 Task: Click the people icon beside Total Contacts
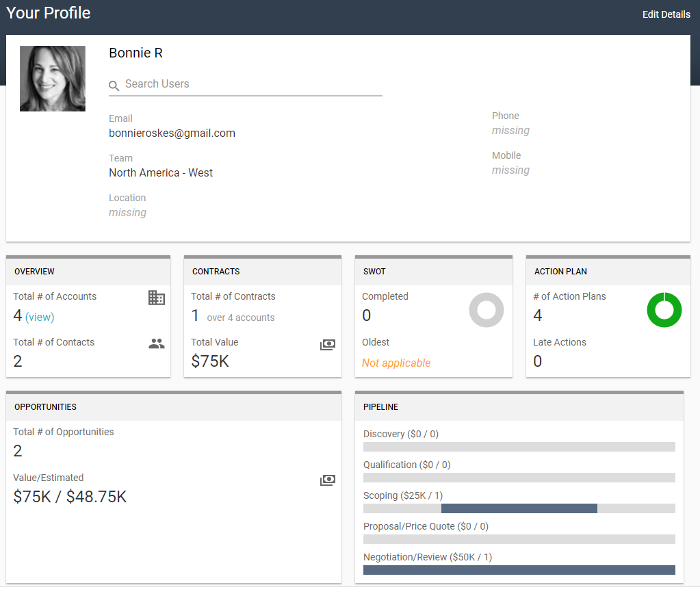(157, 344)
